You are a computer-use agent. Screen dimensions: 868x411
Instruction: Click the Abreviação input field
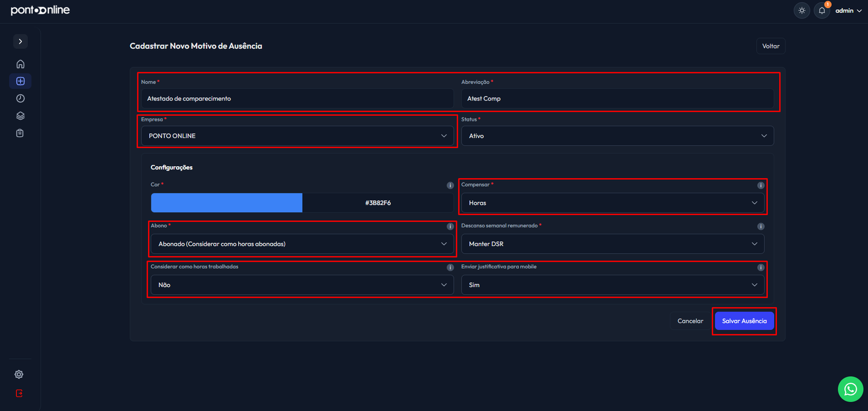pos(617,98)
